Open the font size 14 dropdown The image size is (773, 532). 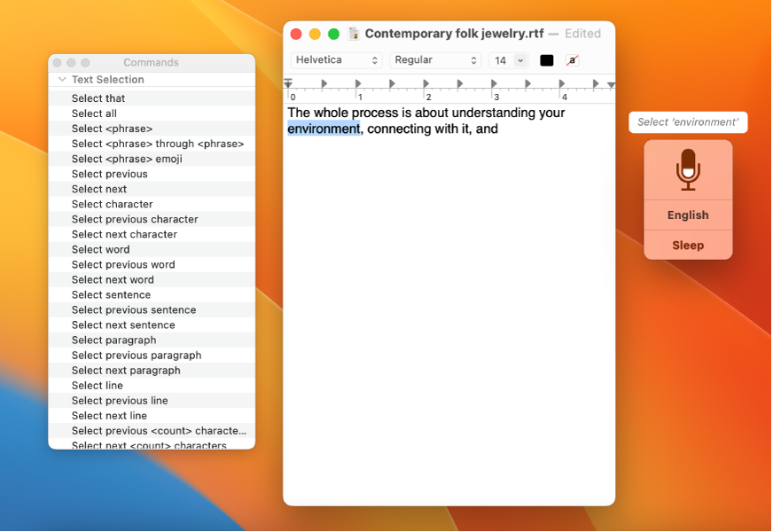coord(509,59)
